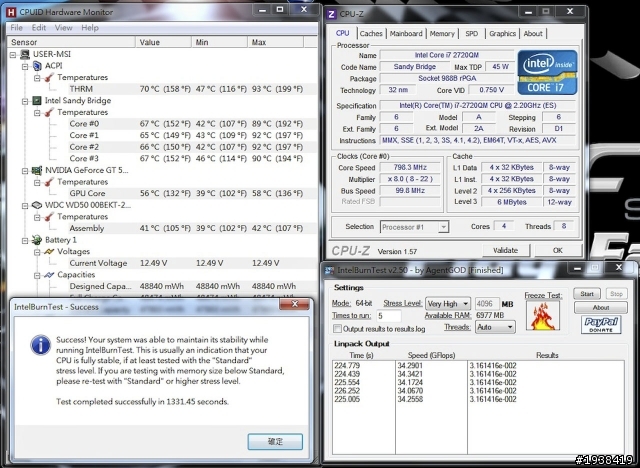Click the Min column header
The image size is (640, 468).
pyautogui.click(x=220, y=42)
